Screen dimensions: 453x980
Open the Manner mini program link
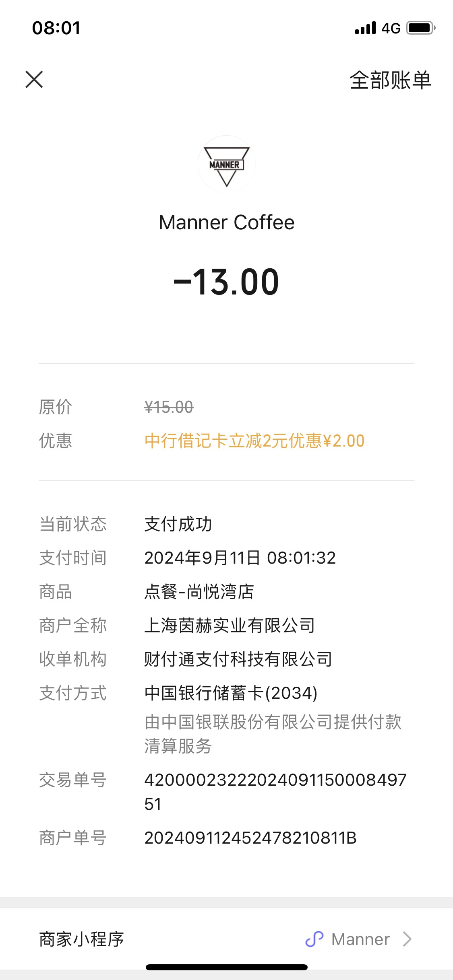click(360, 939)
